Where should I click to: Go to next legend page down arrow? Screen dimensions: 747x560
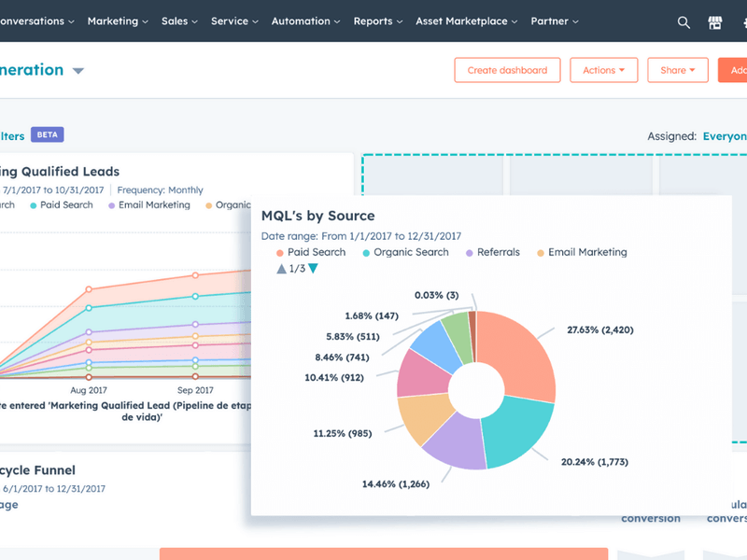coord(313,269)
